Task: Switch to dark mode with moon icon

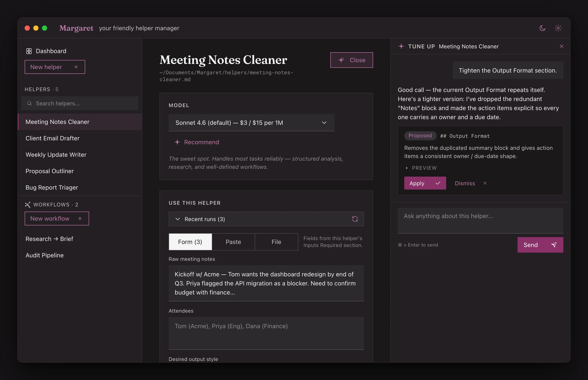Action: tap(542, 28)
